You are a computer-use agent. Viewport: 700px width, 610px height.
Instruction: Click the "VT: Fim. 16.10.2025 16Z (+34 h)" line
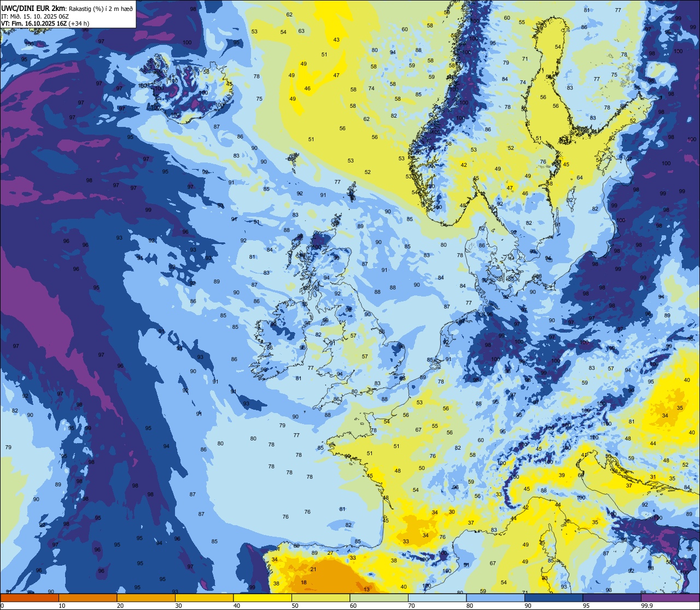tap(45, 24)
